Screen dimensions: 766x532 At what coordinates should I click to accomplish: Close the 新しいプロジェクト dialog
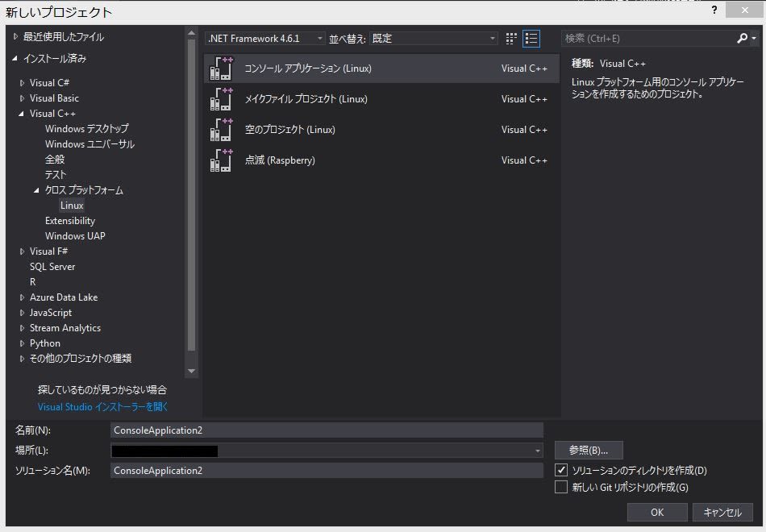[x=744, y=10]
